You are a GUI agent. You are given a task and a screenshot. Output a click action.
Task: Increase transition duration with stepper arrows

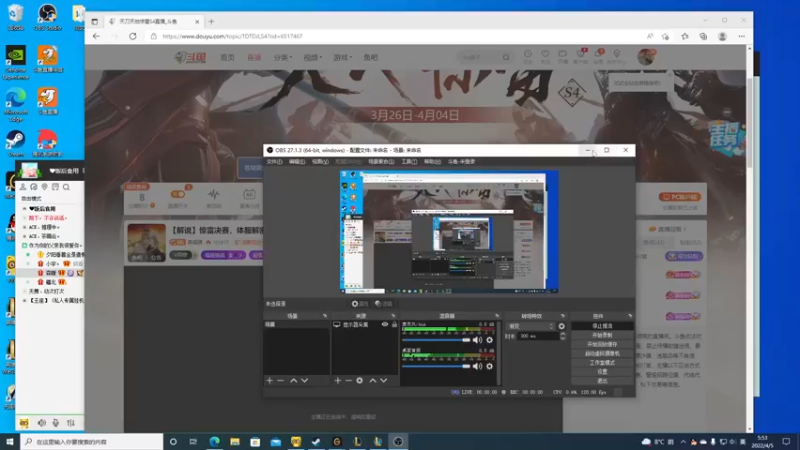[x=563, y=334]
